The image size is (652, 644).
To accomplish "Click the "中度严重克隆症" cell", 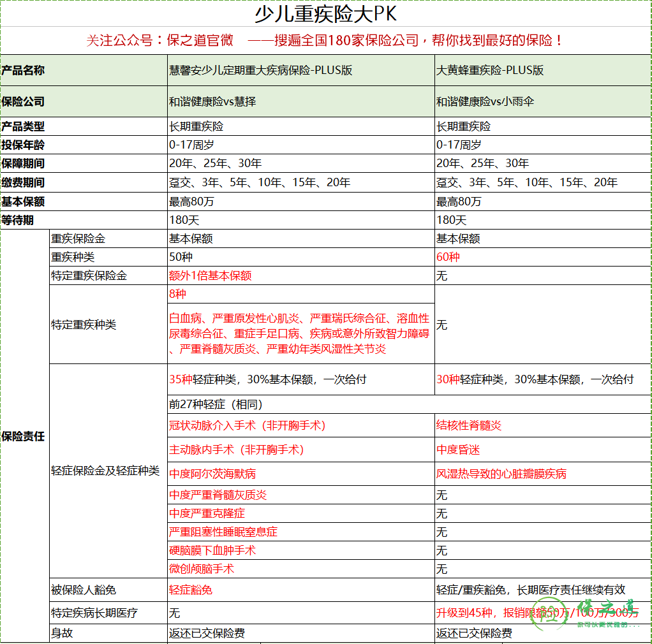I will [x=301, y=513].
